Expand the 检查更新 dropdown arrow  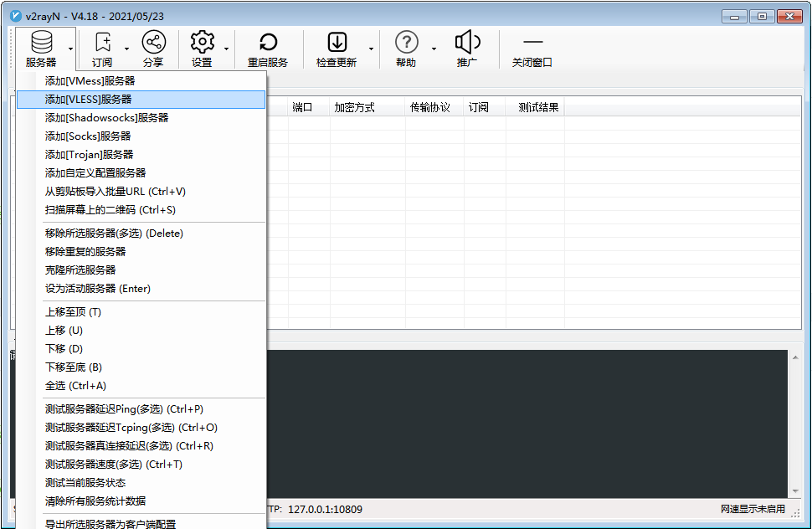(x=372, y=49)
